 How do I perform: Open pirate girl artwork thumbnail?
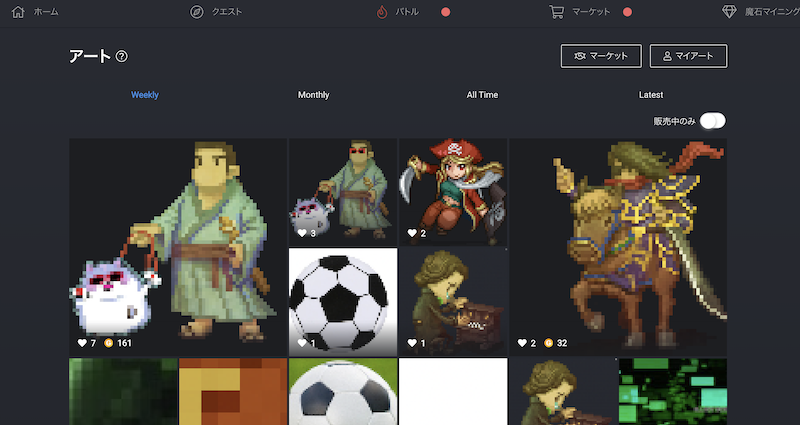point(453,192)
